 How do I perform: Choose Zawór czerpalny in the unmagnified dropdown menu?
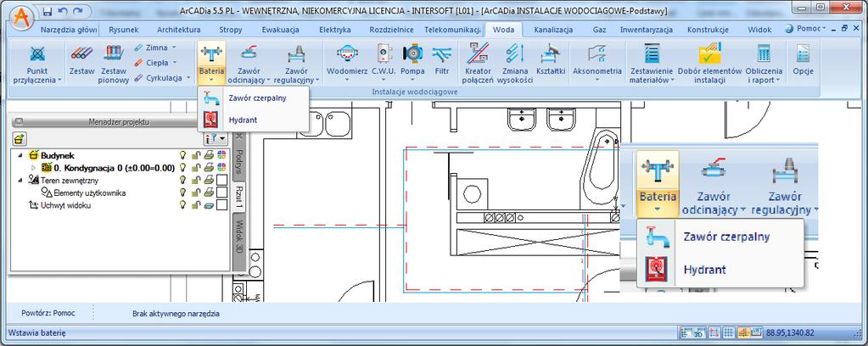tap(253, 98)
